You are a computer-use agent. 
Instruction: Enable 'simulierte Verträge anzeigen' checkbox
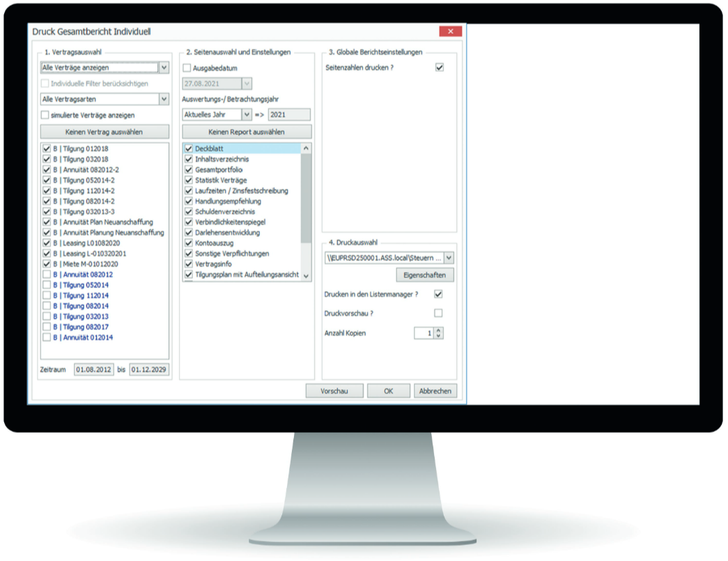coord(46,115)
